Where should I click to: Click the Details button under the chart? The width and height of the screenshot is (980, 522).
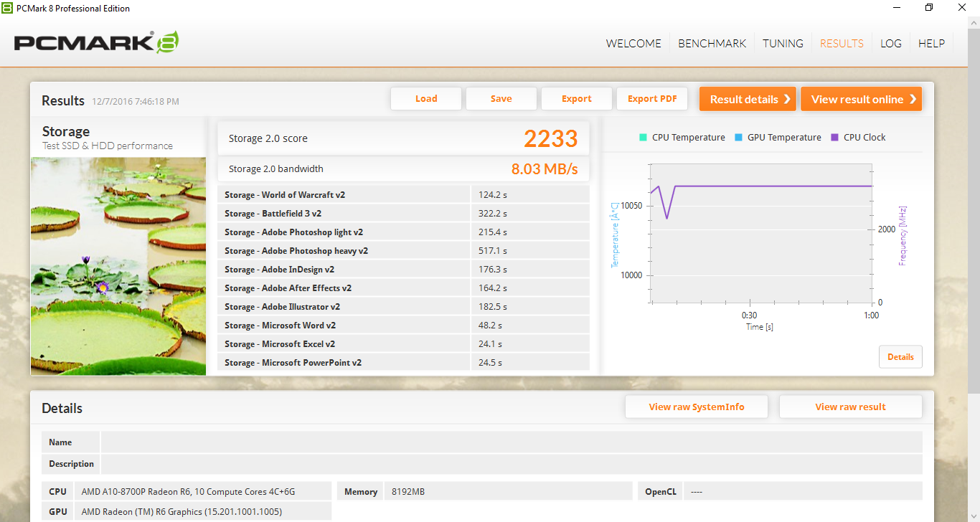click(x=900, y=357)
